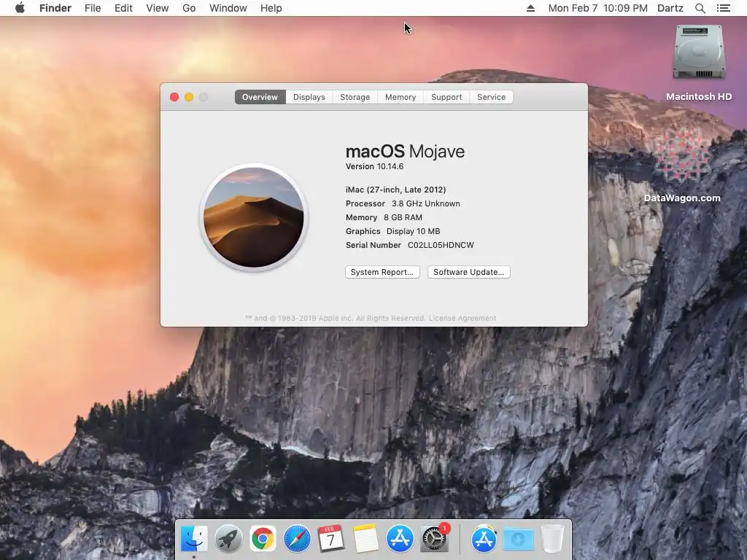This screenshot has width=747, height=560.
Task: Open the Go menu
Action: [189, 8]
